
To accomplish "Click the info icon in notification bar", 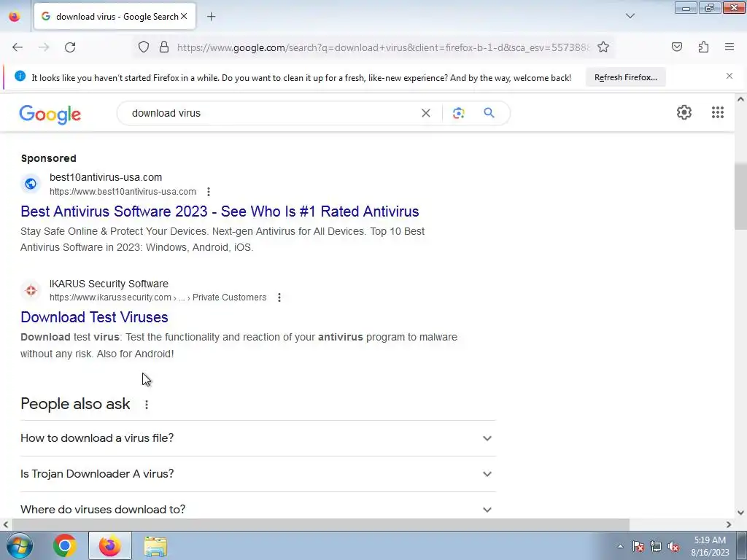I will (x=20, y=76).
